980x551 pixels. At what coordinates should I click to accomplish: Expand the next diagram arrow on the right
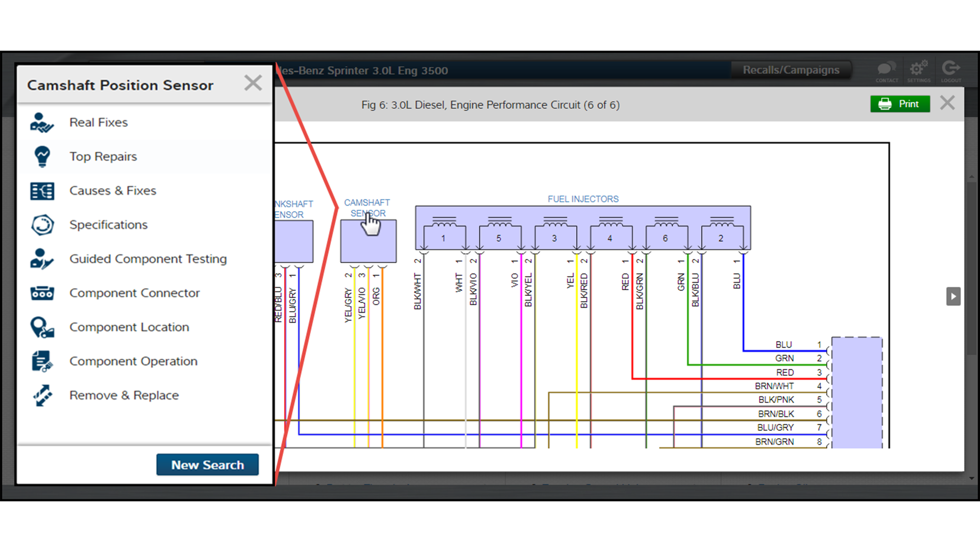click(953, 296)
